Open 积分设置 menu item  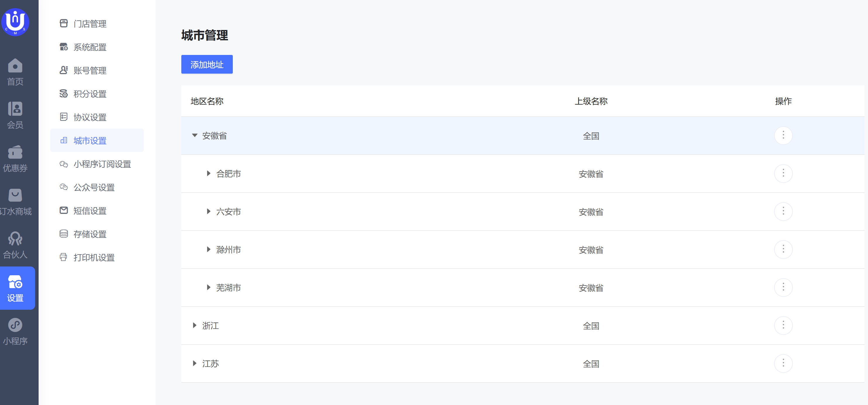click(89, 94)
